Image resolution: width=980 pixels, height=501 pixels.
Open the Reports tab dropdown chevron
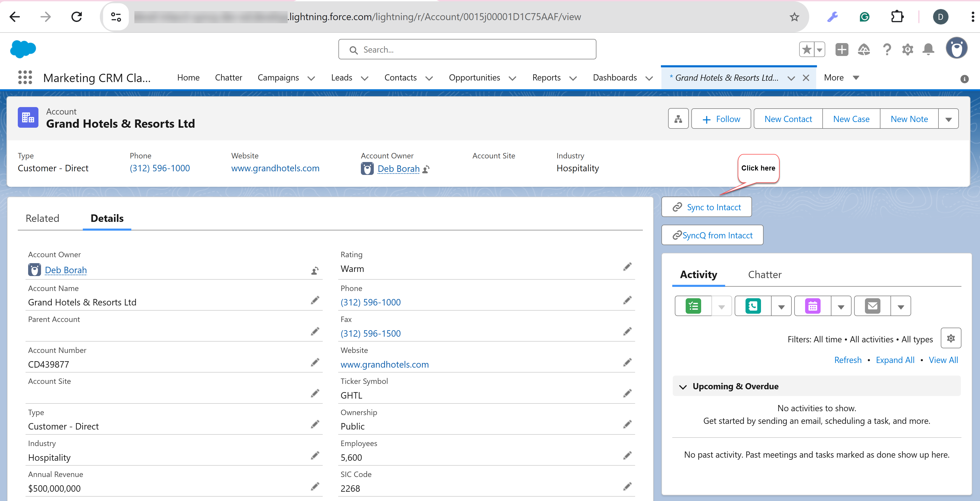click(x=573, y=78)
